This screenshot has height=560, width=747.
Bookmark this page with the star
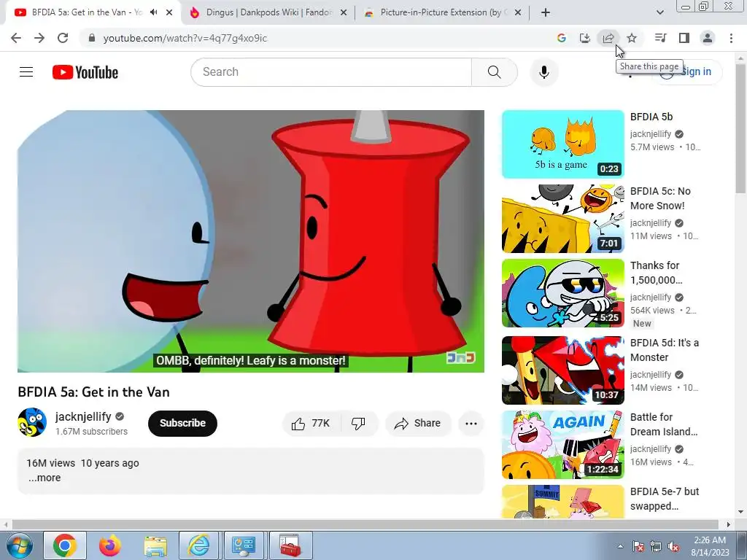point(632,38)
